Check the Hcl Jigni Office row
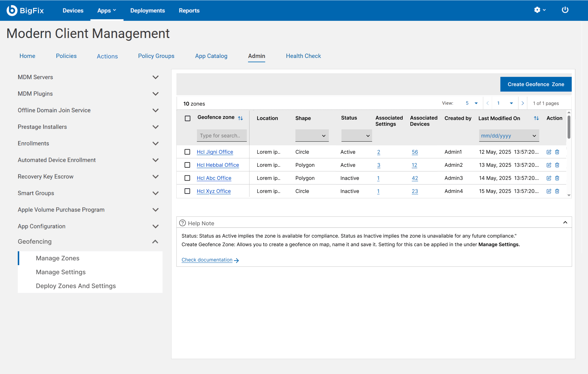This screenshot has width=588, height=374. pyautogui.click(x=187, y=152)
